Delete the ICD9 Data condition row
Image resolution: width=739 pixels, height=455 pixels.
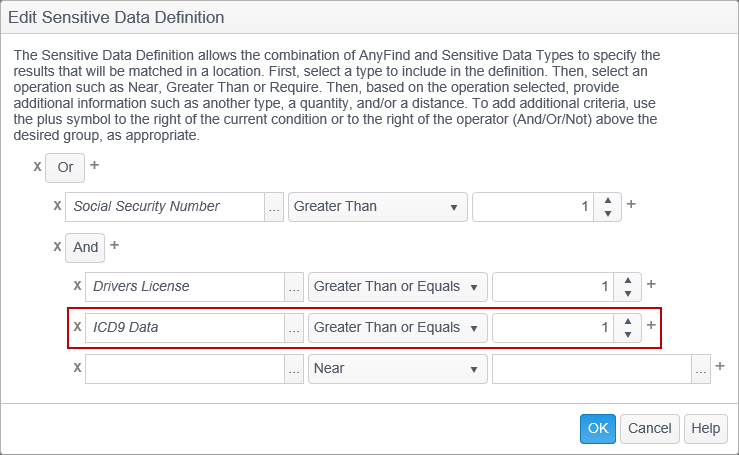tap(77, 326)
